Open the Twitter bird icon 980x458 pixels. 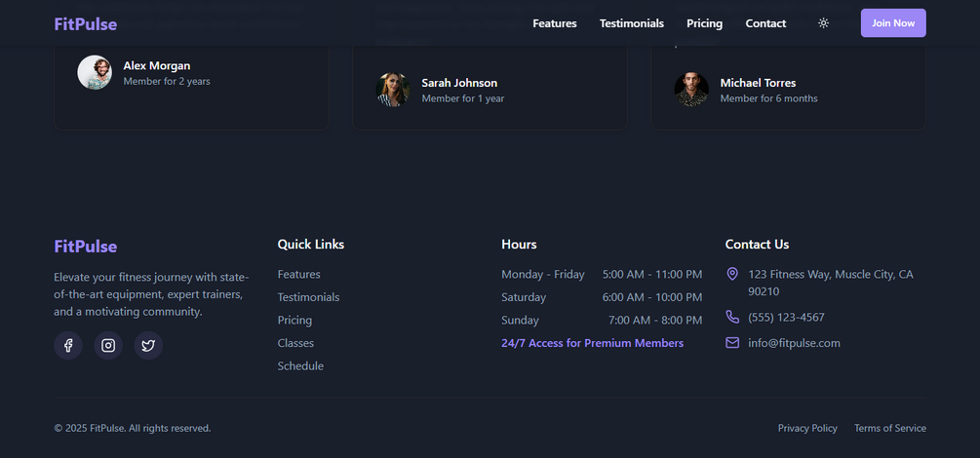(x=148, y=346)
